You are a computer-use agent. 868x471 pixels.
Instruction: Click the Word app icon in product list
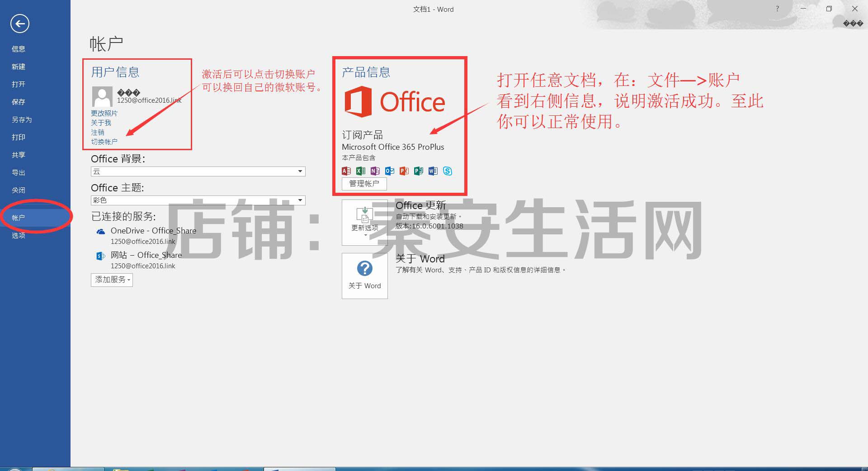433,171
